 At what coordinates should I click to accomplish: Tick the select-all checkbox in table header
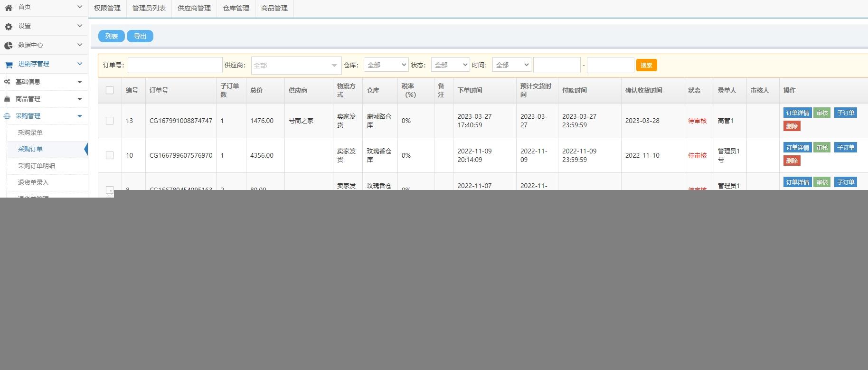point(110,90)
